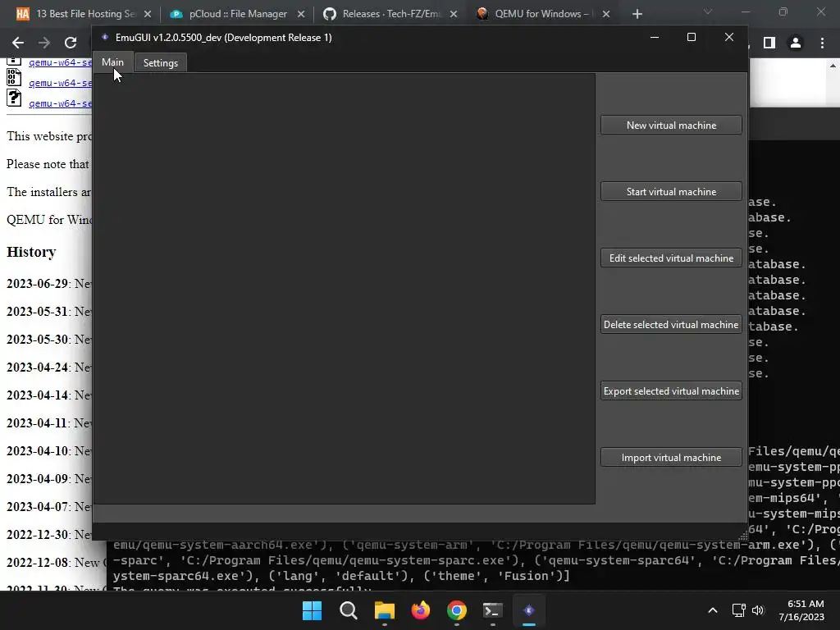Click Import virtual machine button
The width and height of the screenshot is (840, 630).
pos(671,457)
